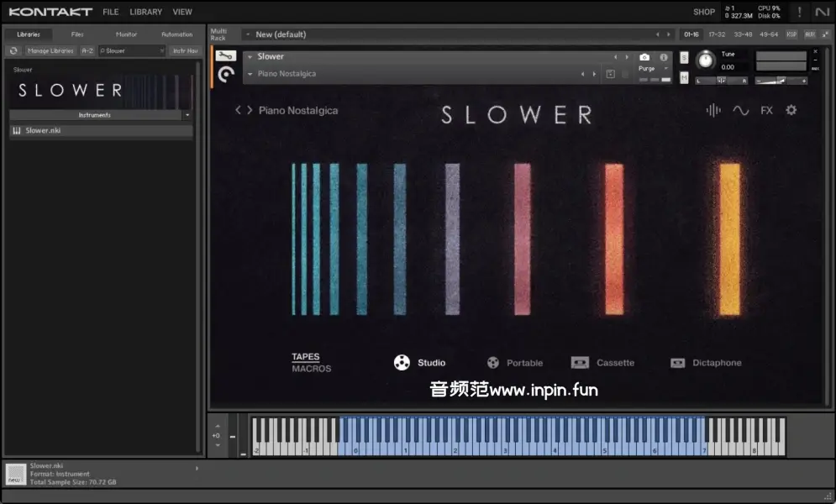836x504 pixels.
Task: Open the Instruments dropdown arrow
Action: click(187, 115)
